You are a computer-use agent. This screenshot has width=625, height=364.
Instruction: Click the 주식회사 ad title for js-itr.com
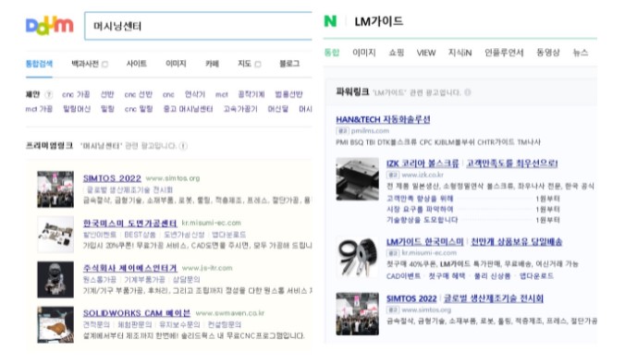(130, 268)
